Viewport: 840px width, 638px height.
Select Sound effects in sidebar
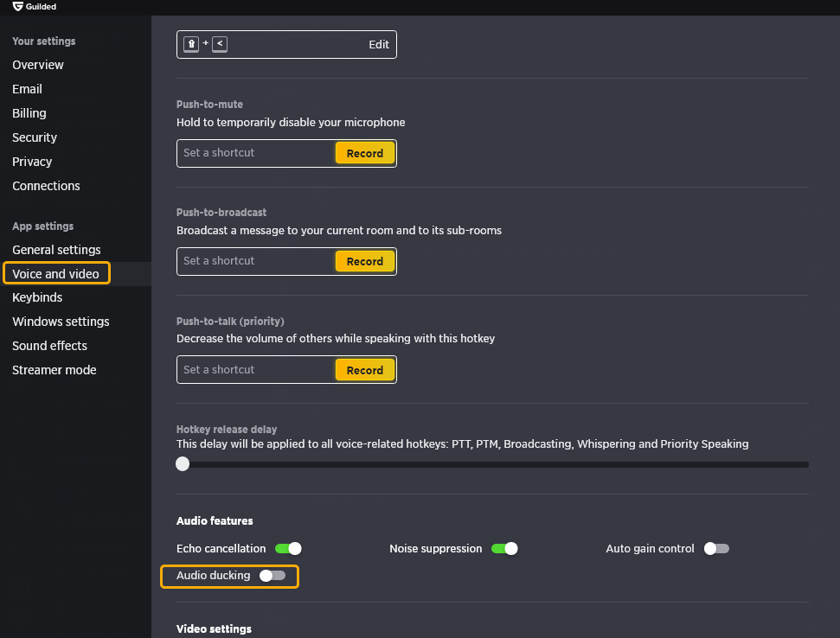[x=50, y=346]
